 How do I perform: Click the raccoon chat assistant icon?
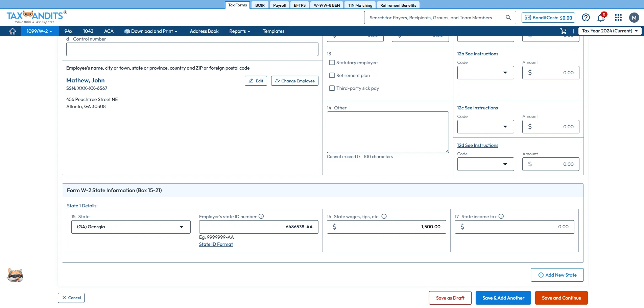pyautogui.click(x=15, y=276)
